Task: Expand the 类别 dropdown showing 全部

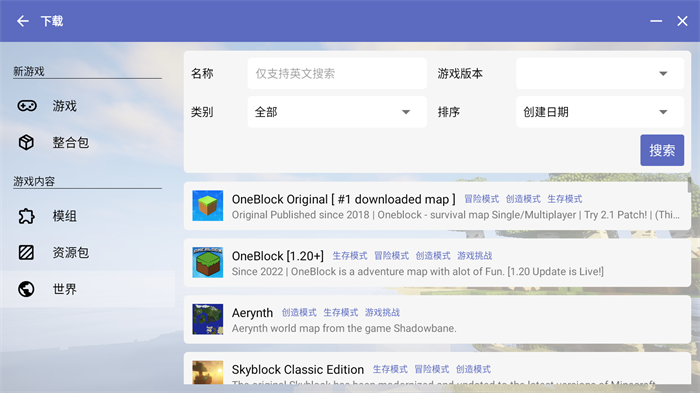Action: click(x=337, y=112)
